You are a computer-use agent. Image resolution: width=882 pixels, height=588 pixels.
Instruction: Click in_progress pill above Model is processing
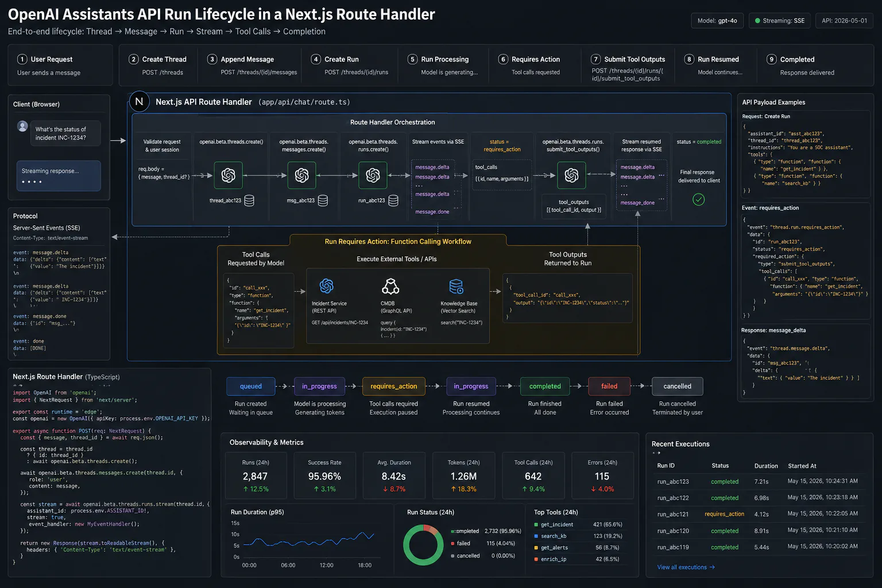coord(319,386)
